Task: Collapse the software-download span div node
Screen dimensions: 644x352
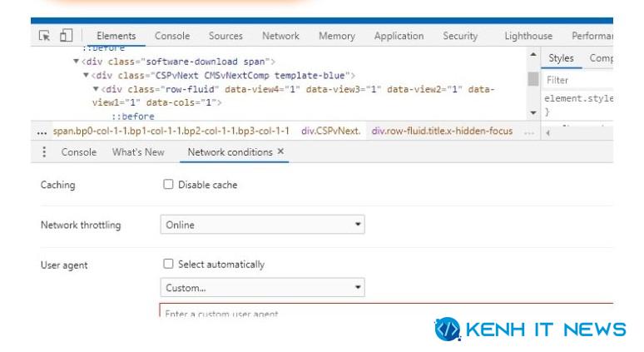Action: [76, 62]
